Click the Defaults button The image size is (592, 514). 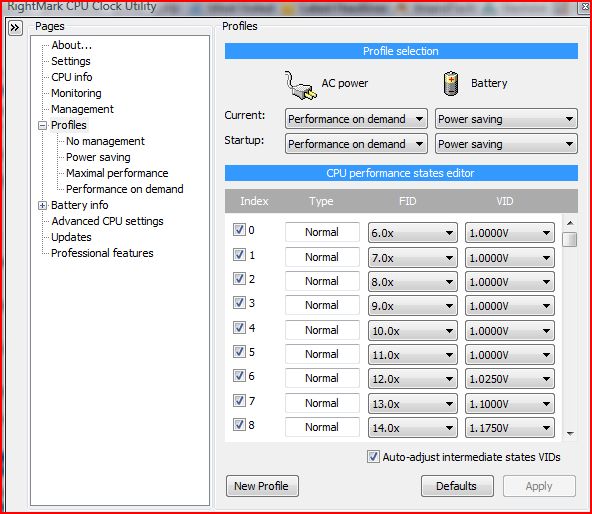pyautogui.click(x=457, y=486)
